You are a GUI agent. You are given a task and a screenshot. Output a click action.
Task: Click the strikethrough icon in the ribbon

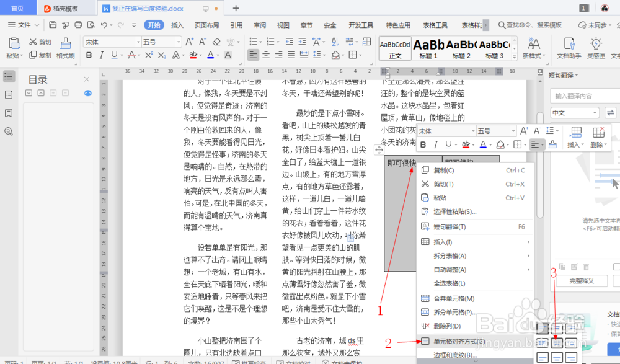coord(132,55)
